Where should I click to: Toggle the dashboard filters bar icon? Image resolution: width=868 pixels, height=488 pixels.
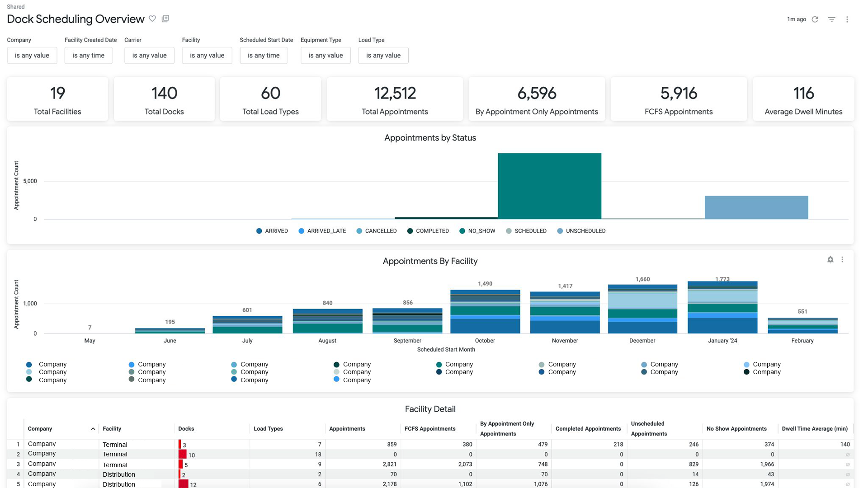[831, 19]
